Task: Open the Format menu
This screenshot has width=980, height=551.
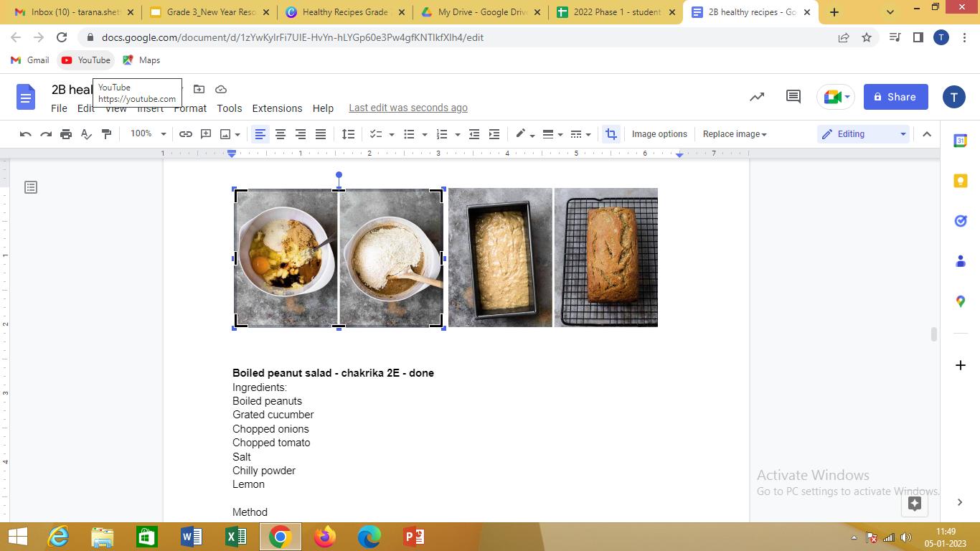Action: 190,108
